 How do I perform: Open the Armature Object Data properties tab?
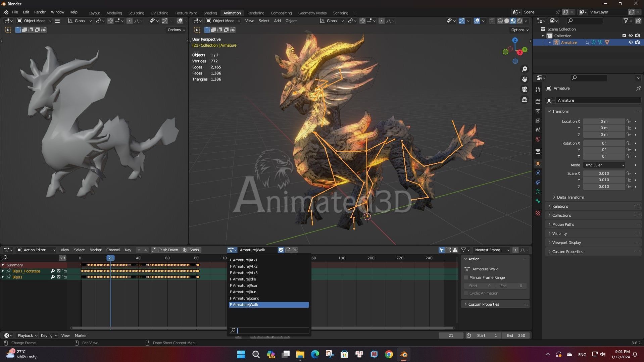click(538, 192)
